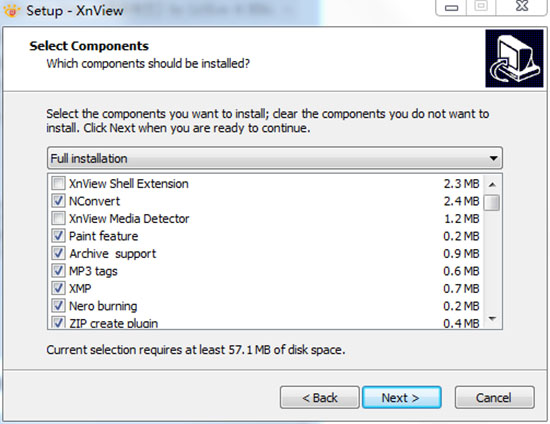Proceed by clicking Next
This screenshot has width=550, height=424.
402,398
